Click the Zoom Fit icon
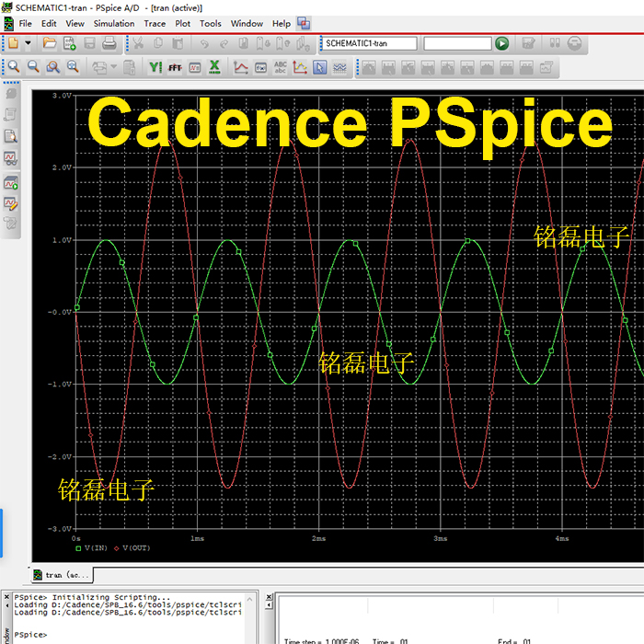Viewport: 644px width, 644px height. click(73, 67)
